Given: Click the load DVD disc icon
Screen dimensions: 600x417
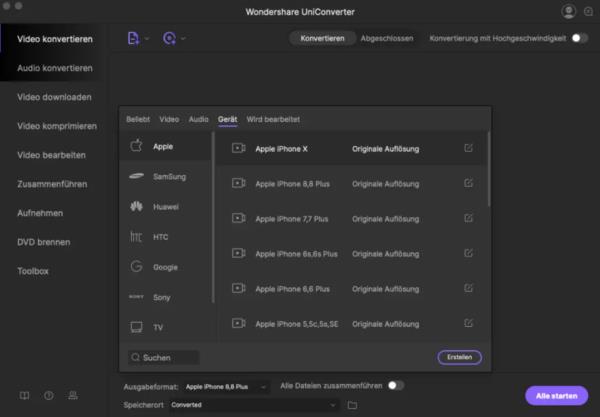Looking at the screenshot, I should 169,38.
